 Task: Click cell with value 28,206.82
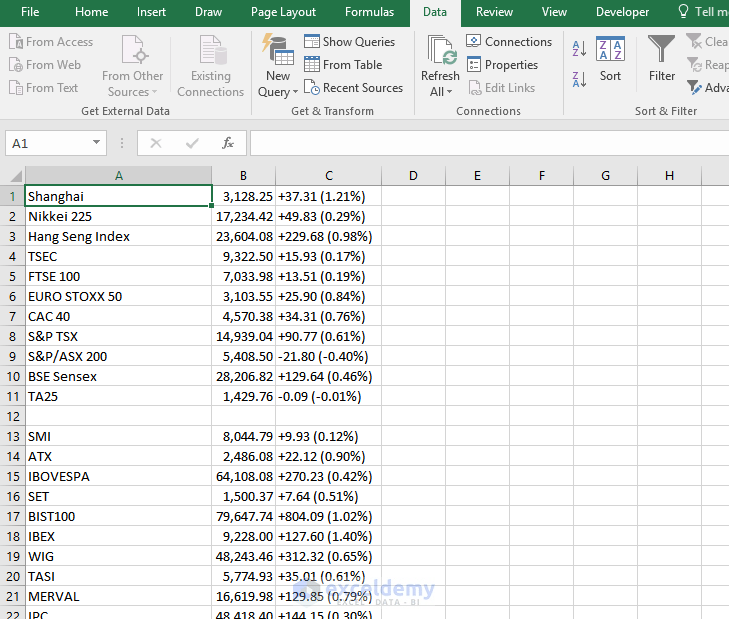244,376
